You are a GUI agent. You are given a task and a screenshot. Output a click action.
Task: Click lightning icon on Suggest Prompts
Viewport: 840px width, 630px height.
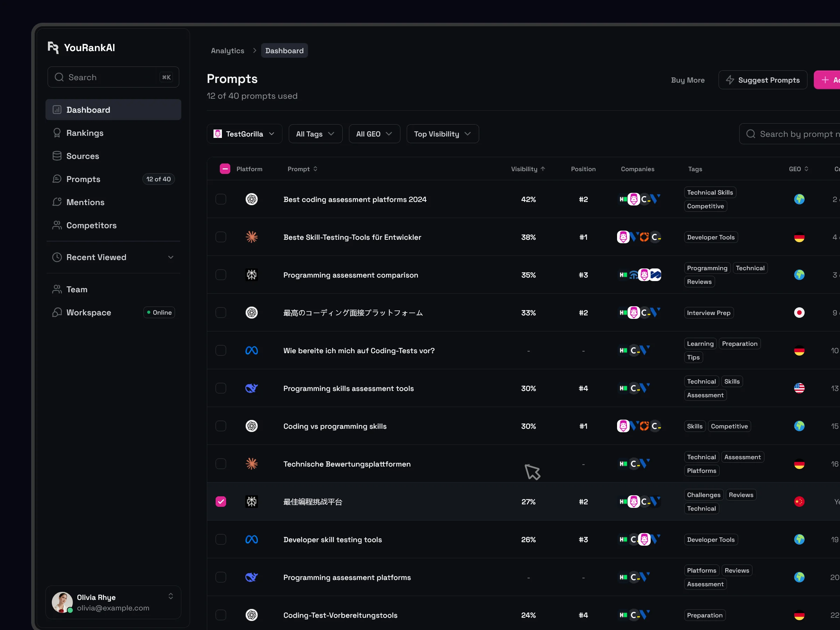coord(730,80)
